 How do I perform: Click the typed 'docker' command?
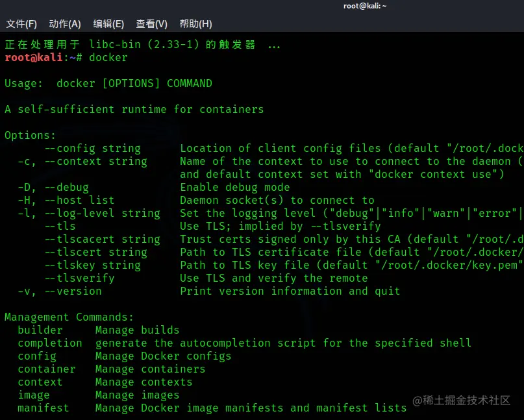point(108,58)
